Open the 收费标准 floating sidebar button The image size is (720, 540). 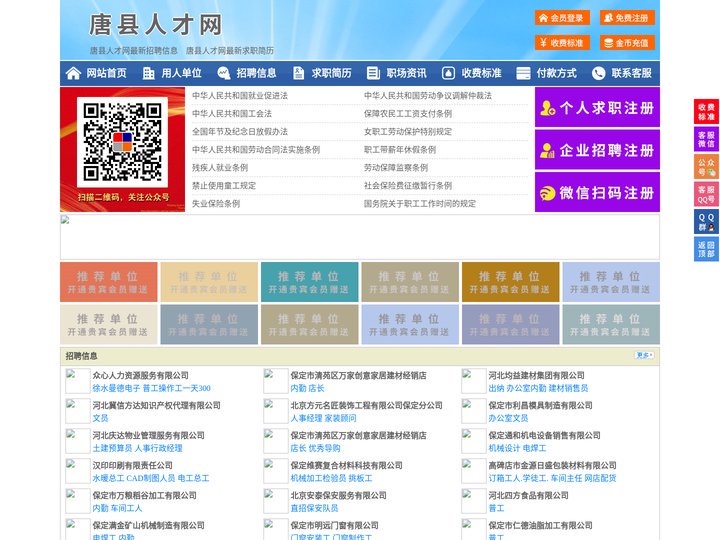(706, 112)
